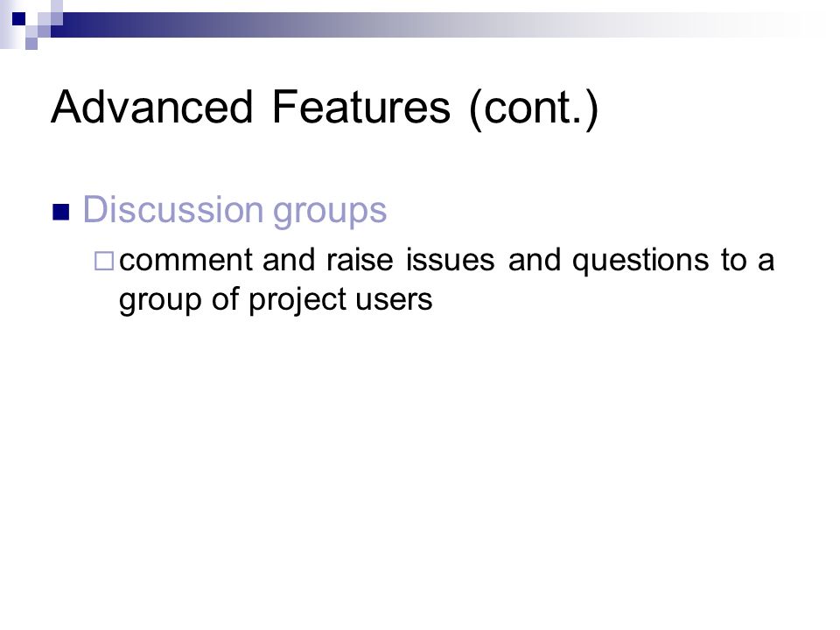Click the words 'to a' ending the first line

click(747, 261)
